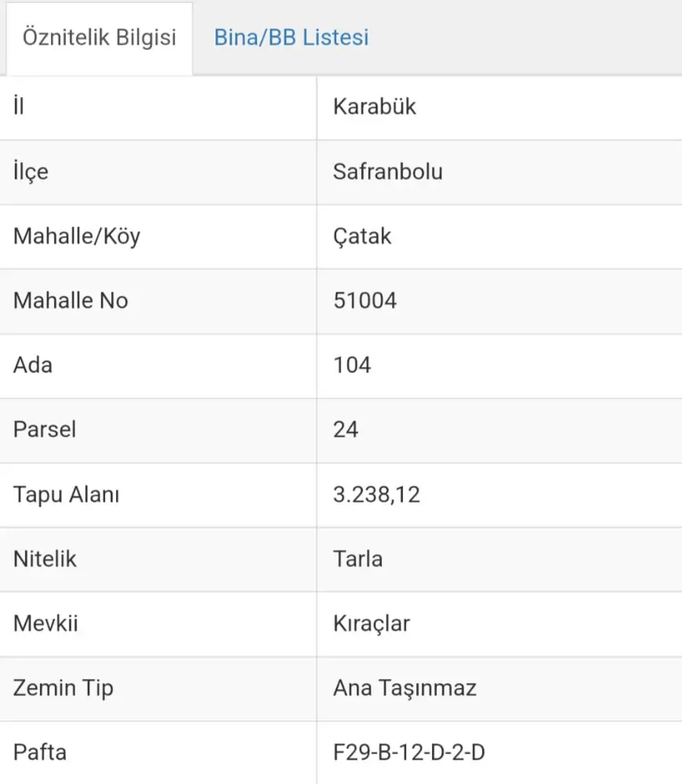Click the Zemin Tip label cell
The height and width of the screenshot is (784, 682).
pos(63,688)
